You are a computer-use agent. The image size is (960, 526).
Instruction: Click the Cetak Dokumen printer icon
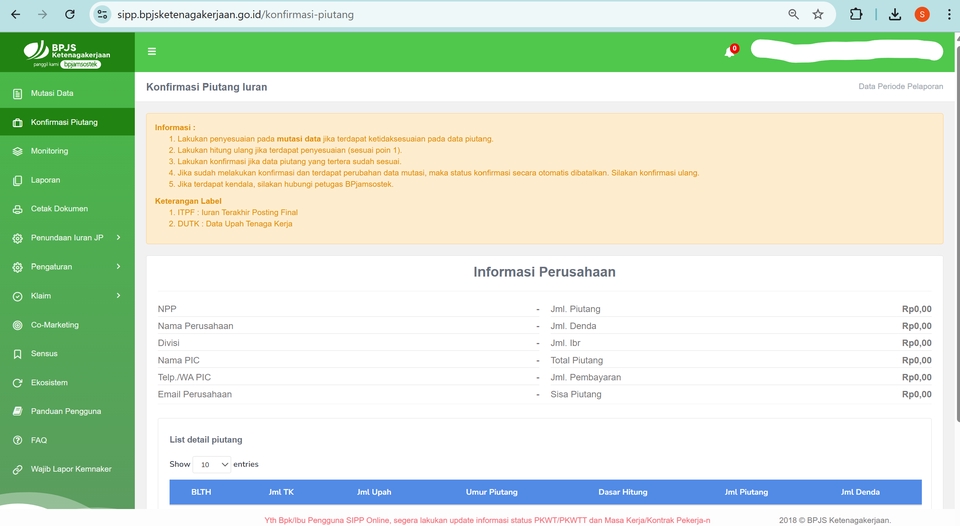(x=18, y=209)
